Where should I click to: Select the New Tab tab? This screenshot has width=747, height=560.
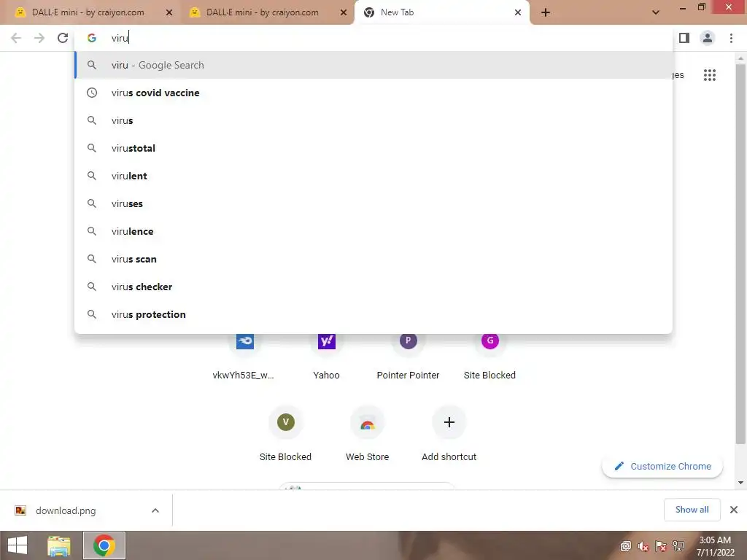441,13
